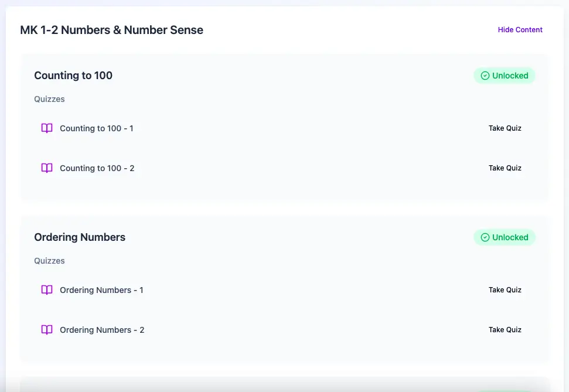
Task: Click book icon beside Ordering Numbers - 1
Action: pyautogui.click(x=47, y=290)
